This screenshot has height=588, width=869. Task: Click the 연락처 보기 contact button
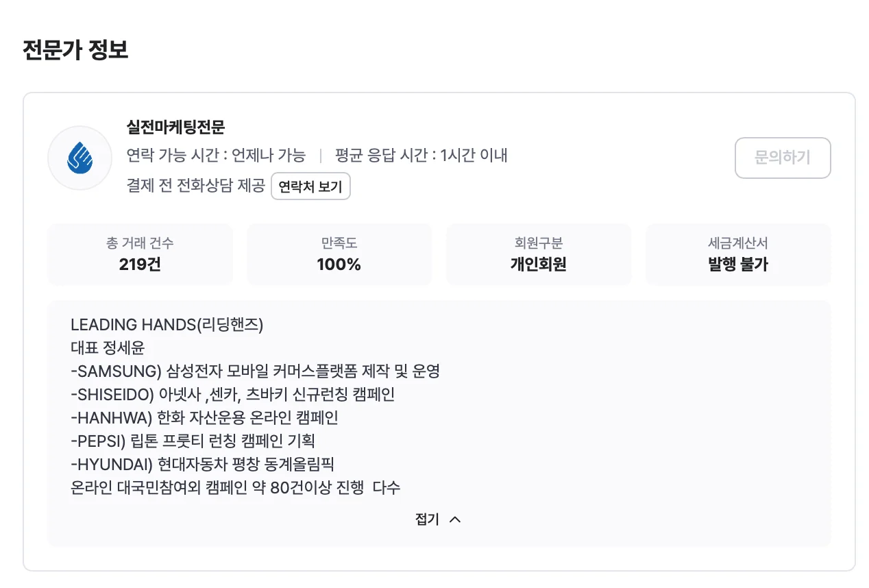tap(310, 186)
